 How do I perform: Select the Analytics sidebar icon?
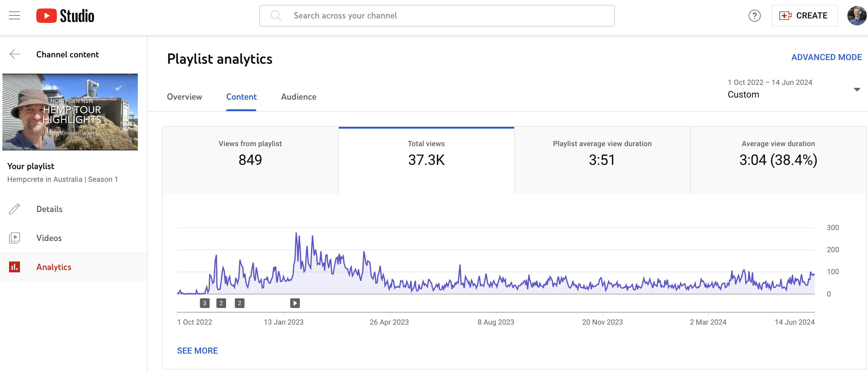click(15, 267)
